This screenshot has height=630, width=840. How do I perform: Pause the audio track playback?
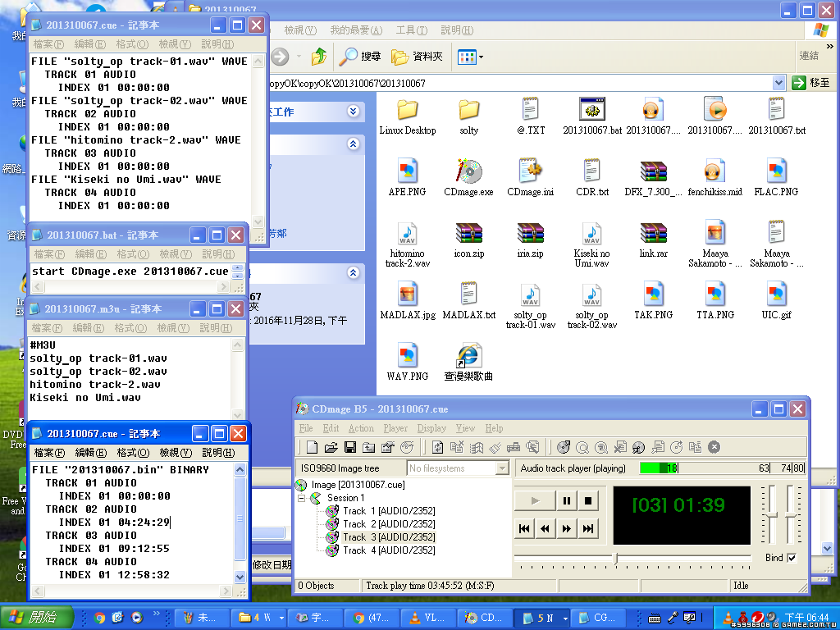pyautogui.click(x=566, y=500)
